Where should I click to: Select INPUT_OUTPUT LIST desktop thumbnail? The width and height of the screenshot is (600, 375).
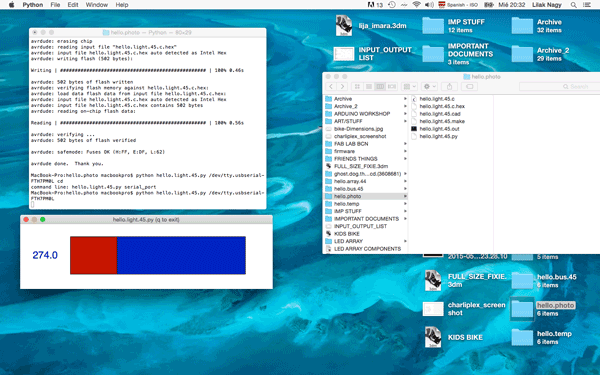pyautogui.click(x=344, y=54)
